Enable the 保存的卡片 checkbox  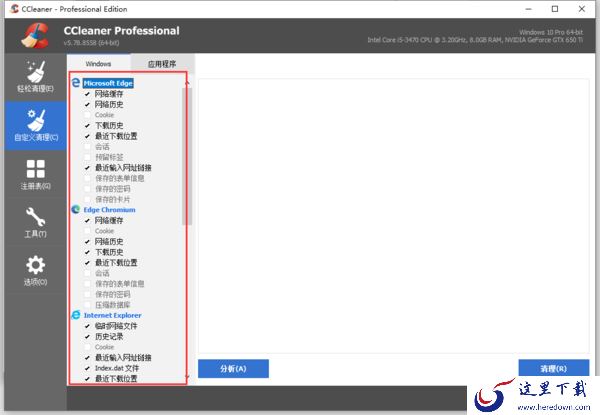[x=87, y=199]
